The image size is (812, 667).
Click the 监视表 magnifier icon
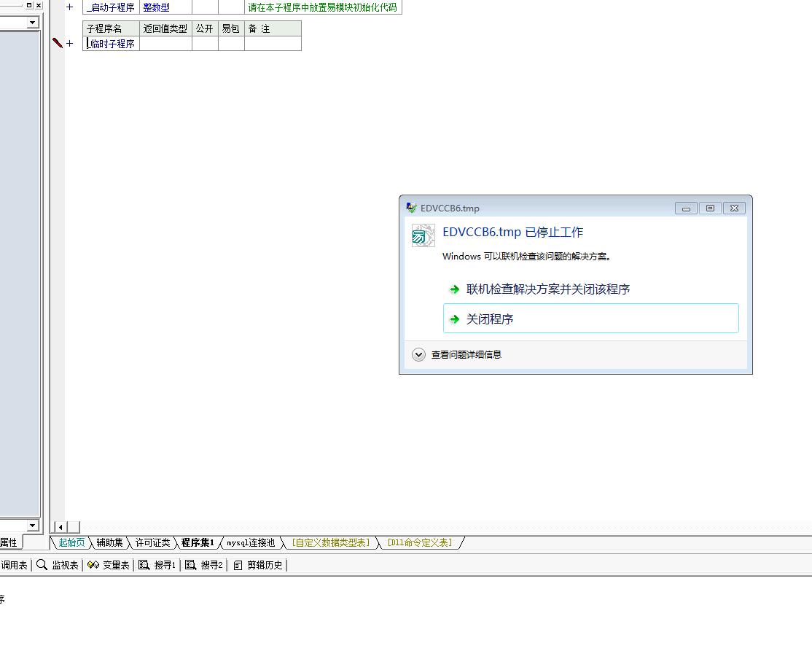pos(42,565)
